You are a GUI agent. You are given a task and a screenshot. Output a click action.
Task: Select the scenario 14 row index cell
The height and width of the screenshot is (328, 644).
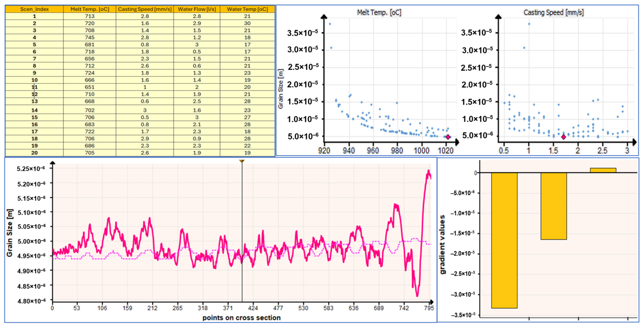tap(34, 110)
